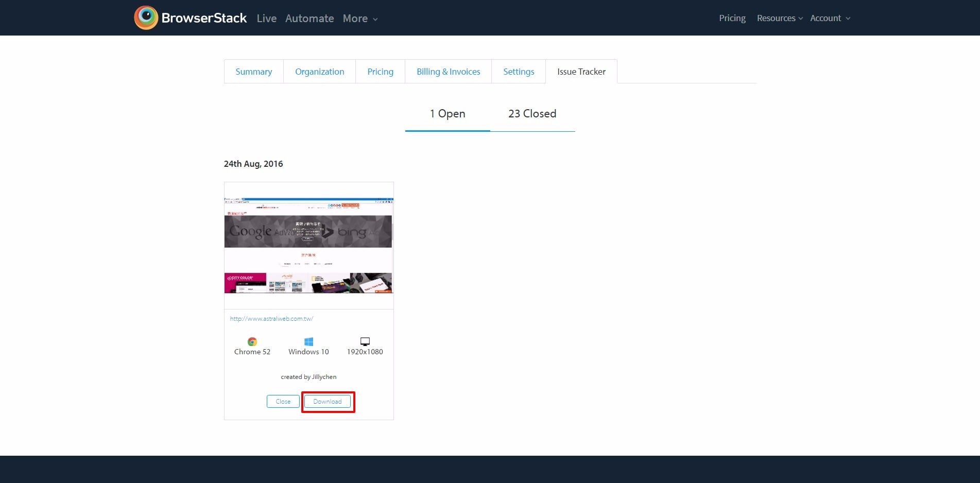Screen dimensions: 980x483
Task: Open Automate from the navigation bar
Action: click(x=310, y=19)
